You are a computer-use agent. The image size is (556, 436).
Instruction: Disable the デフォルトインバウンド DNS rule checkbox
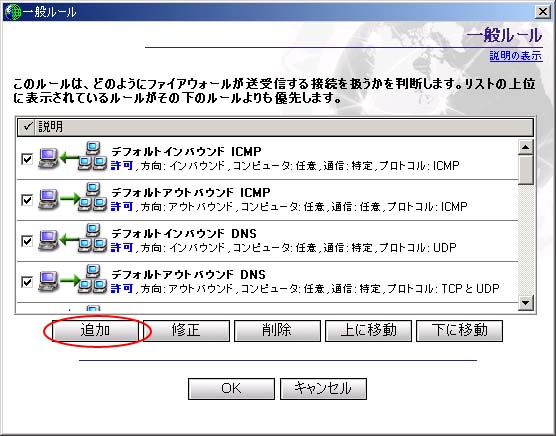click(27, 241)
